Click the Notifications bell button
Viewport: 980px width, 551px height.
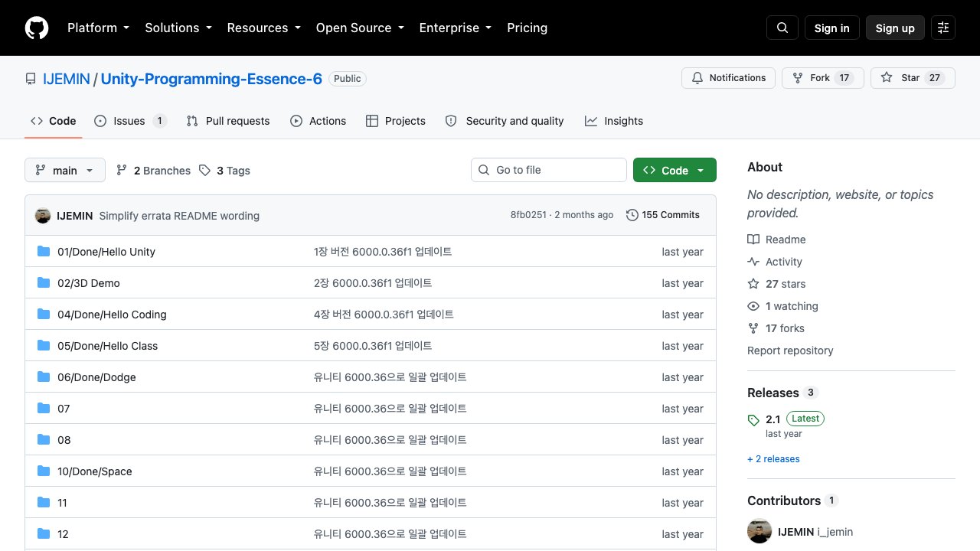(728, 78)
